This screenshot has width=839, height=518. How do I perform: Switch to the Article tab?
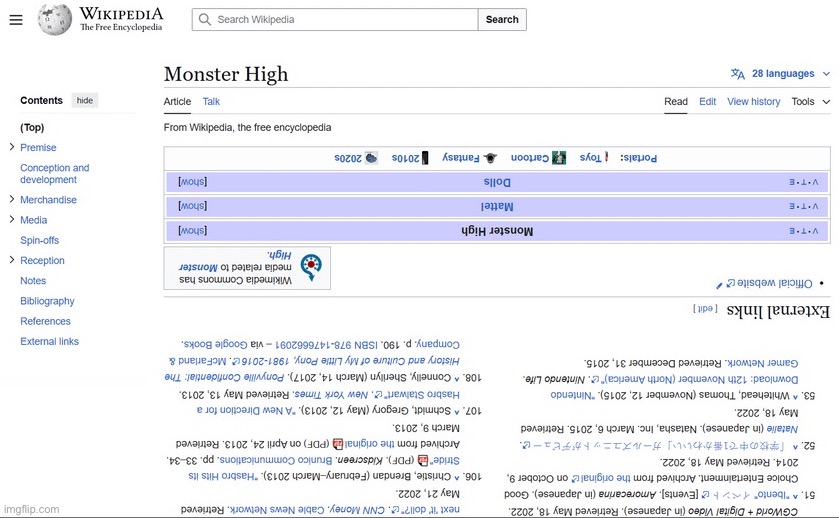(x=177, y=102)
